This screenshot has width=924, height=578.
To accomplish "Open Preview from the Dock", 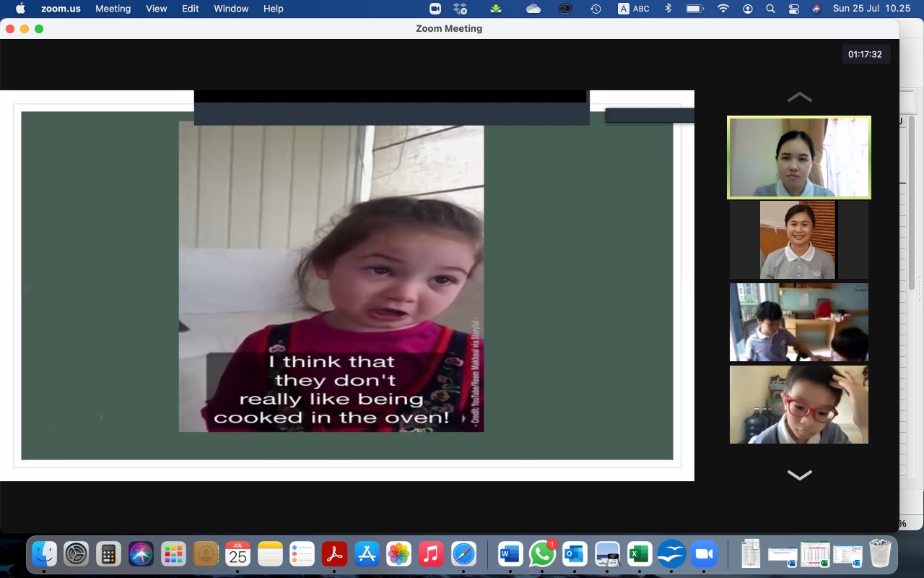I will pyautogui.click(x=607, y=554).
